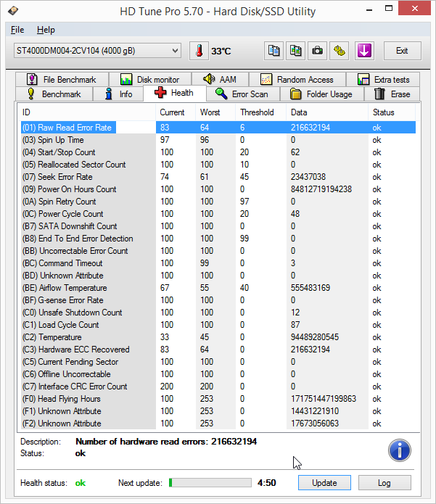Select the (F2) Unknown Attribute row
436x504 pixels.
click(x=218, y=424)
